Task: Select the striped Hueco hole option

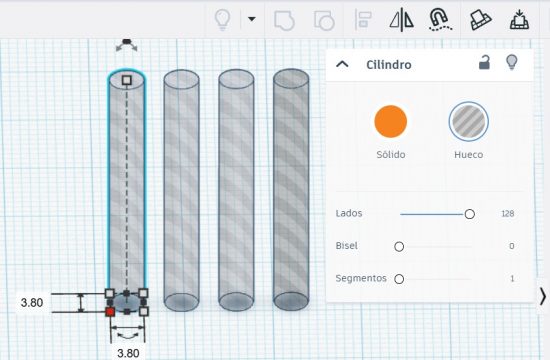Action: point(468,121)
